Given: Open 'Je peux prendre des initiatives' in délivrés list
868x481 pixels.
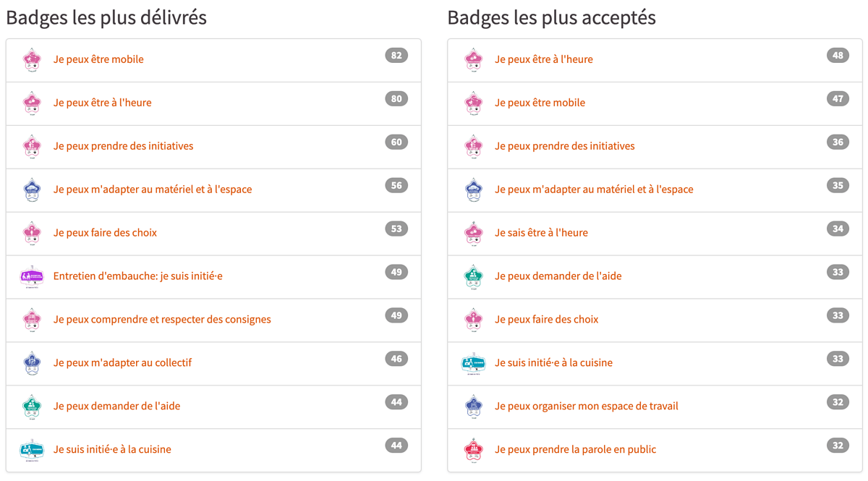Looking at the screenshot, I should coord(123,146).
